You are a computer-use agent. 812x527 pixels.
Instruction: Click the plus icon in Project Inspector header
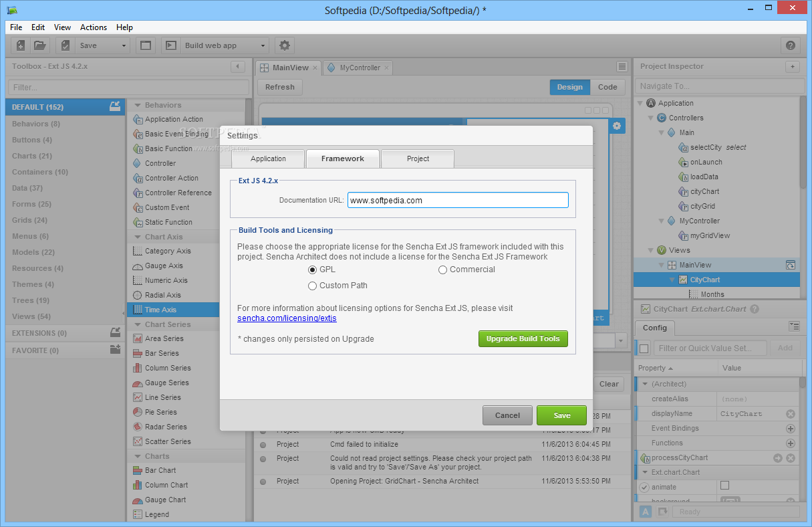(793, 66)
